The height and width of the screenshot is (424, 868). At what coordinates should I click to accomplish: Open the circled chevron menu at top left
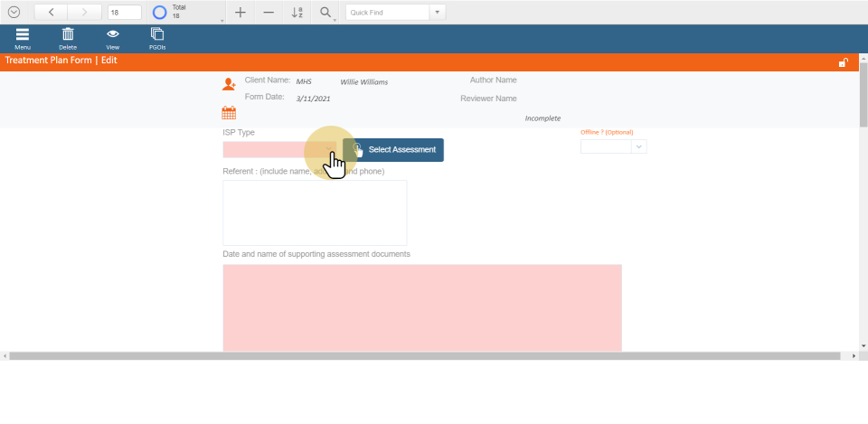click(x=14, y=13)
